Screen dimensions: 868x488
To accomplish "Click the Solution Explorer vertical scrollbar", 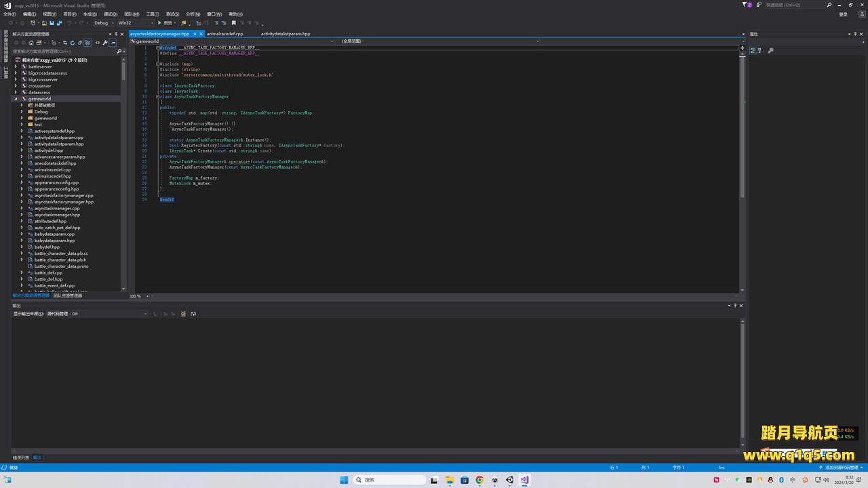I will [x=123, y=71].
